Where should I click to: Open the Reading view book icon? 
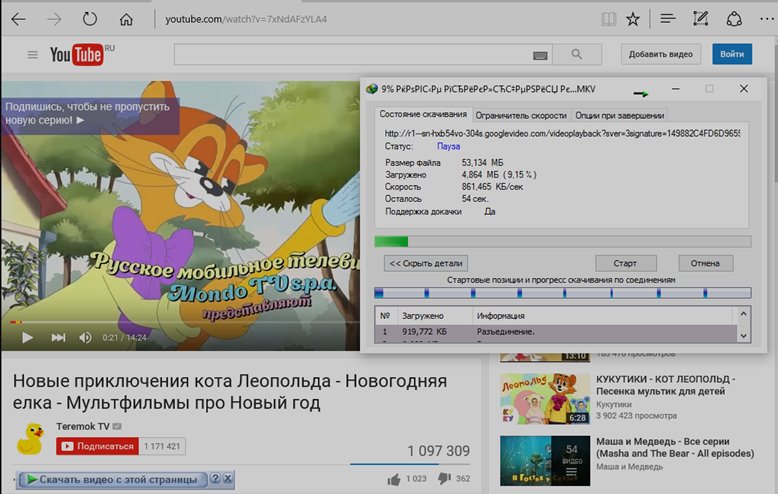[608, 19]
